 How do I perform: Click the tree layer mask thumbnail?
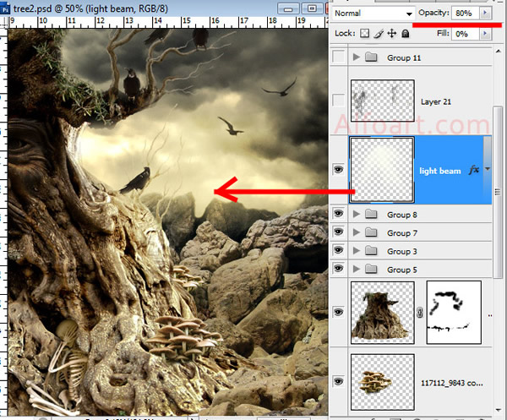click(x=454, y=312)
